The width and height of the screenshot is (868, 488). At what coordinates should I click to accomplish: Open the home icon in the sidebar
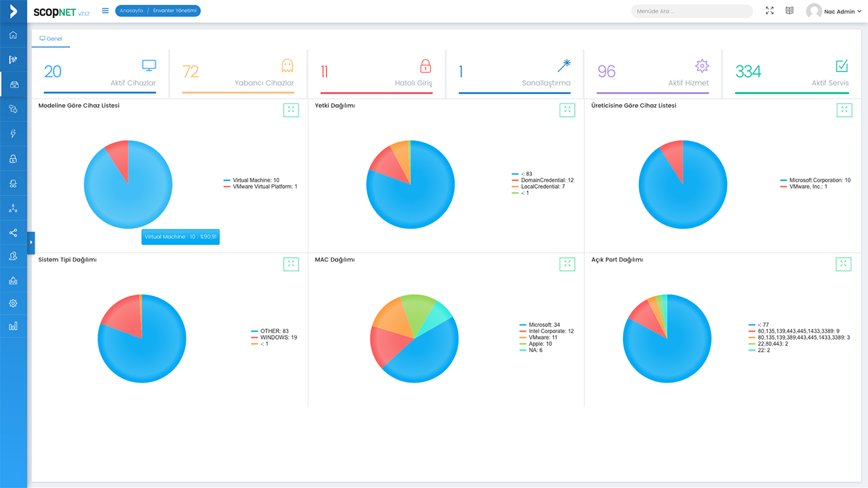13,35
